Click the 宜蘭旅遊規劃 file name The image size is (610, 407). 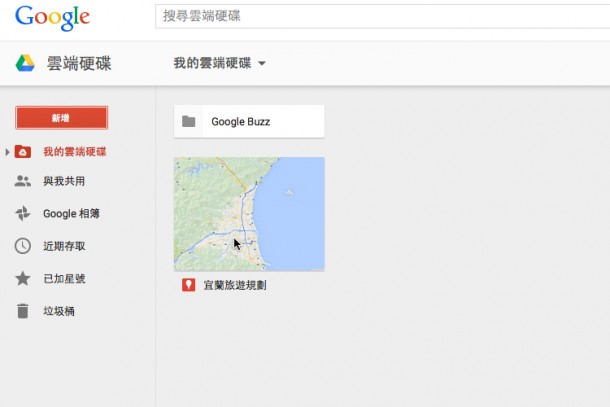(x=235, y=285)
